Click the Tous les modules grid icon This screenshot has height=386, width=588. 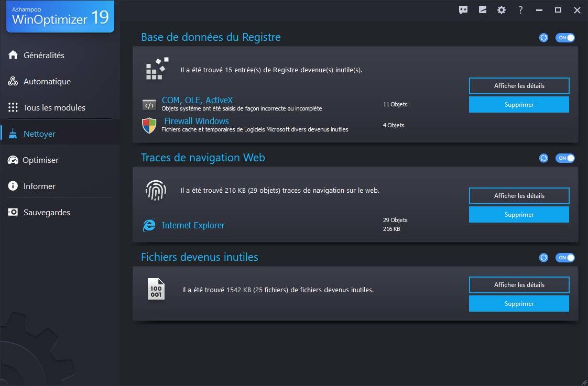[x=13, y=107]
